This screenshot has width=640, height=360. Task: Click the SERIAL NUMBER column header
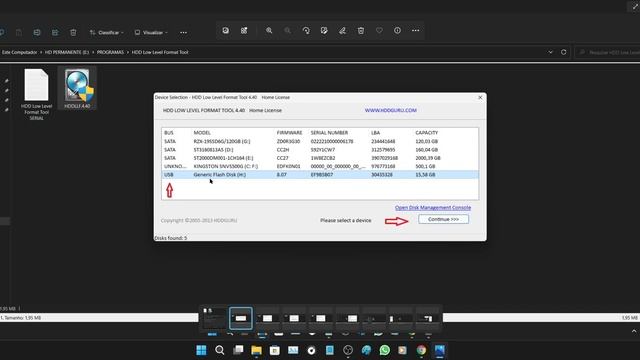(329, 133)
